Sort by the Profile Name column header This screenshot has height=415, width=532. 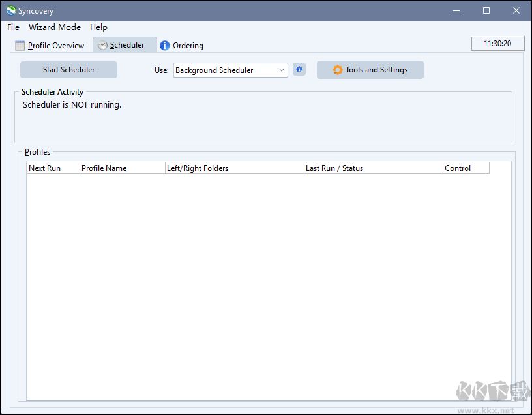tap(122, 168)
